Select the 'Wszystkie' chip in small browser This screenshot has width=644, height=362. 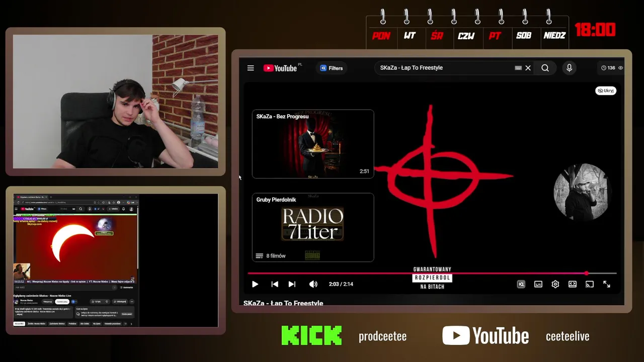tap(19, 324)
